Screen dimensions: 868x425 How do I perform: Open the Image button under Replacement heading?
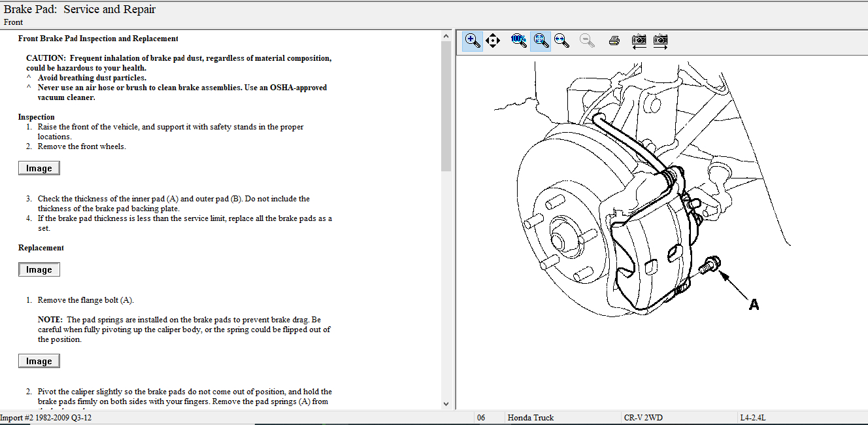(x=39, y=269)
